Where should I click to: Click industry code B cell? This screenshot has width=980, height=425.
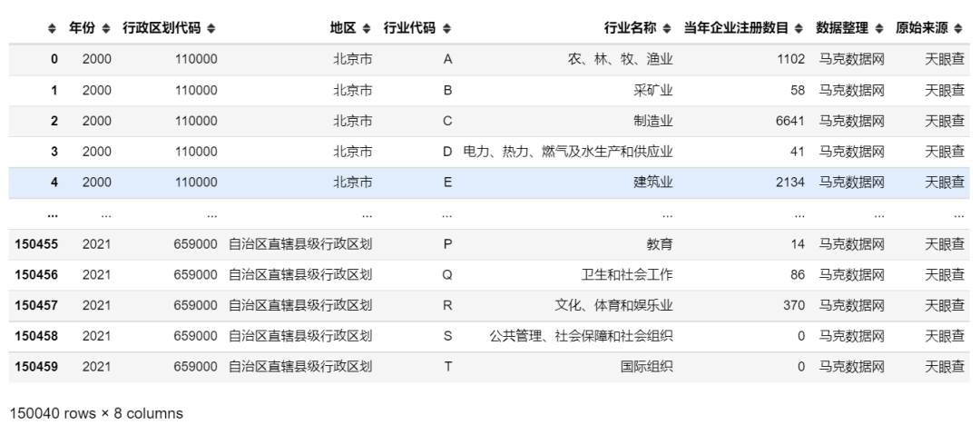447,90
